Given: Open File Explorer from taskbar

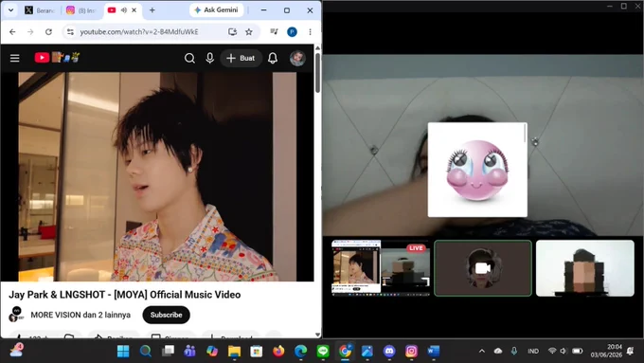Looking at the screenshot, I should pyautogui.click(x=234, y=351).
